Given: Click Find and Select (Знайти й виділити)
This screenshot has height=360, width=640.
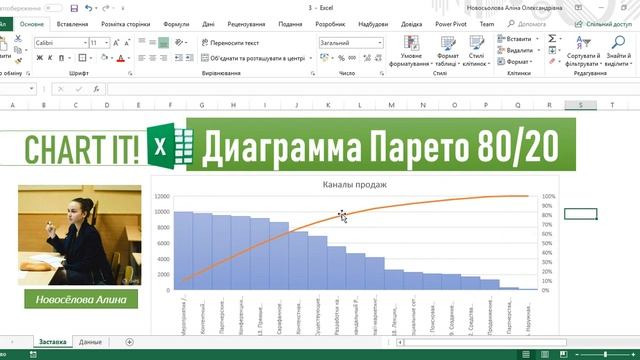Looking at the screenshot, I should pyautogui.click(x=619, y=51).
